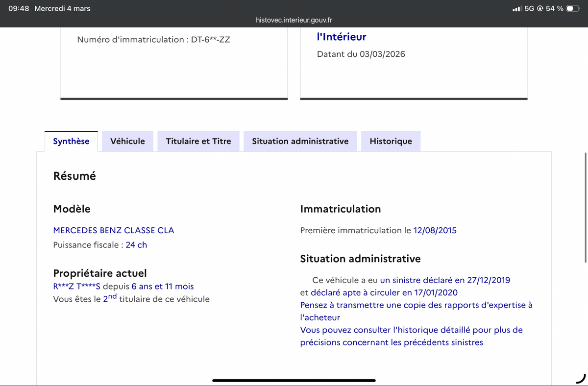Tap the l'Intérieur heading
The height and width of the screenshot is (386, 588).
coord(342,37)
